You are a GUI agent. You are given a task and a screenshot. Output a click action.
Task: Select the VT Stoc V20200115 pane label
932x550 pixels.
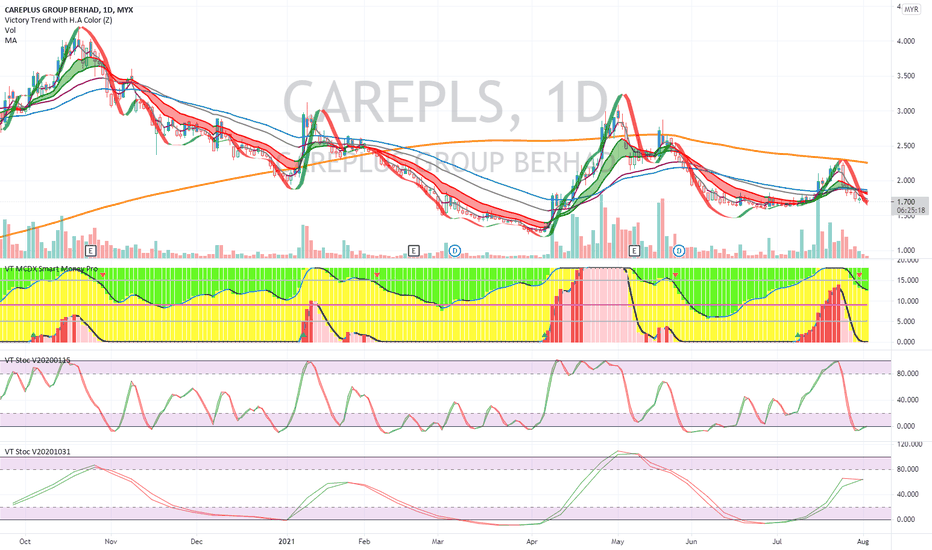(x=37, y=360)
